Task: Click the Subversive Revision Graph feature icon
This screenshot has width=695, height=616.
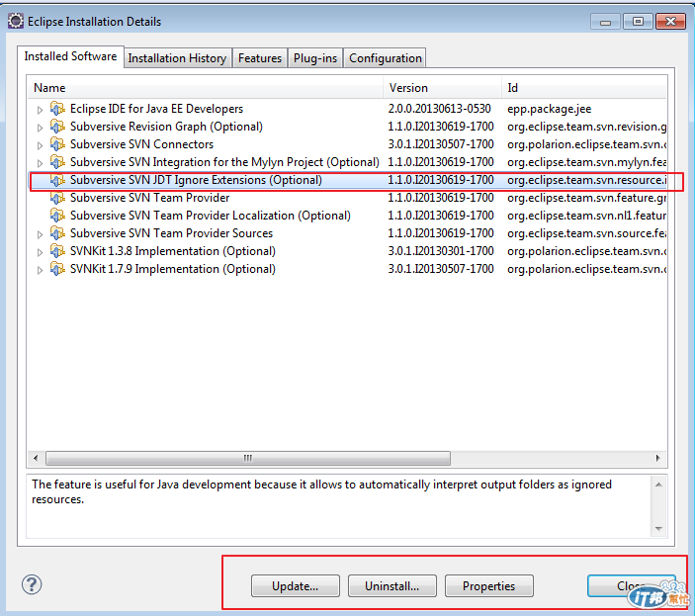Action: [57, 127]
